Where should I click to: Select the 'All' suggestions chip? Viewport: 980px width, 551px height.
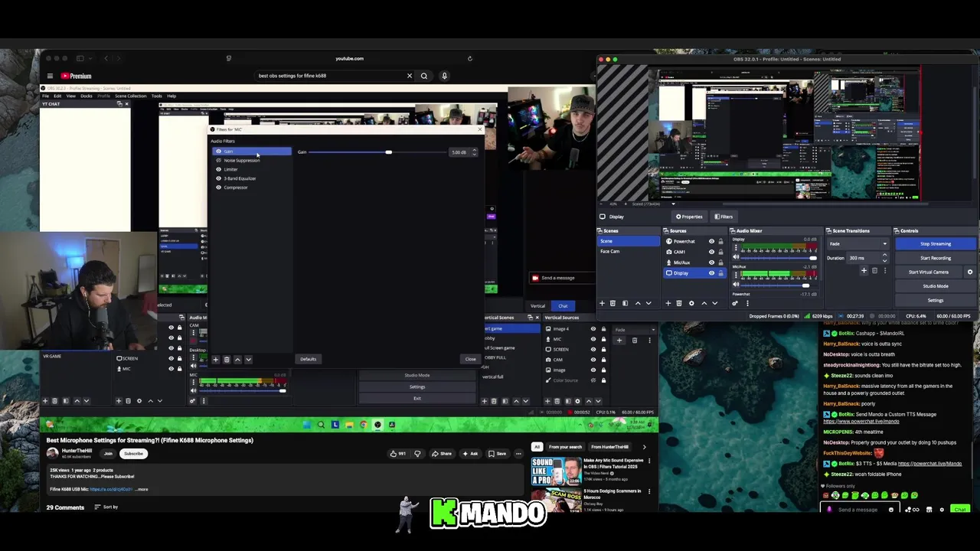pos(537,447)
